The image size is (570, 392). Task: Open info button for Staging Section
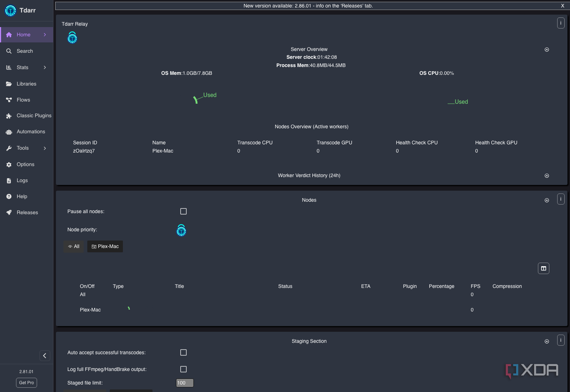click(x=561, y=340)
